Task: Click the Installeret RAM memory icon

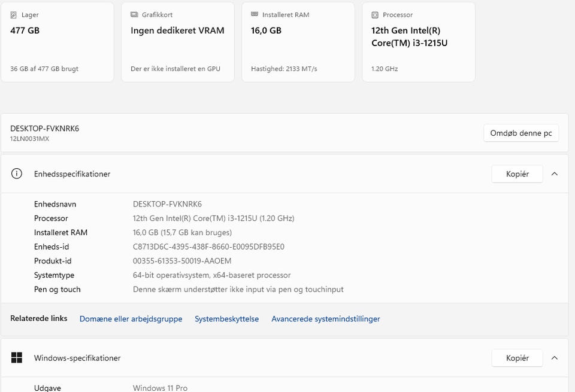Action: [x=255, y=14]
